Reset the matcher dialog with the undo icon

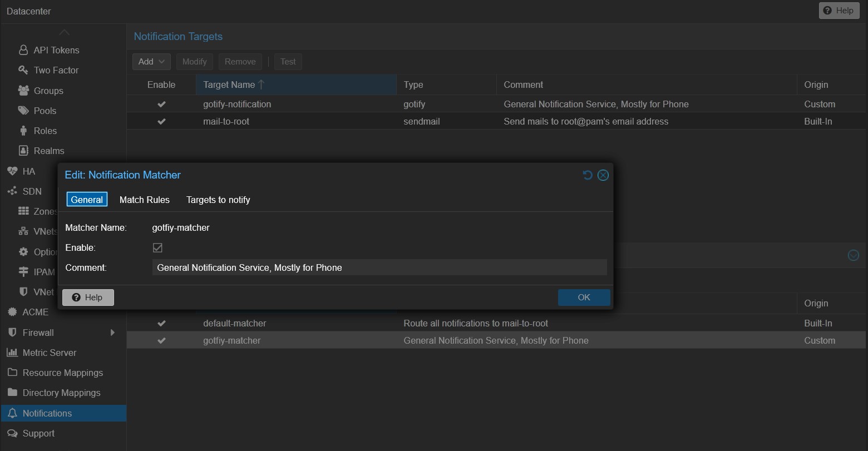point(588,175)
